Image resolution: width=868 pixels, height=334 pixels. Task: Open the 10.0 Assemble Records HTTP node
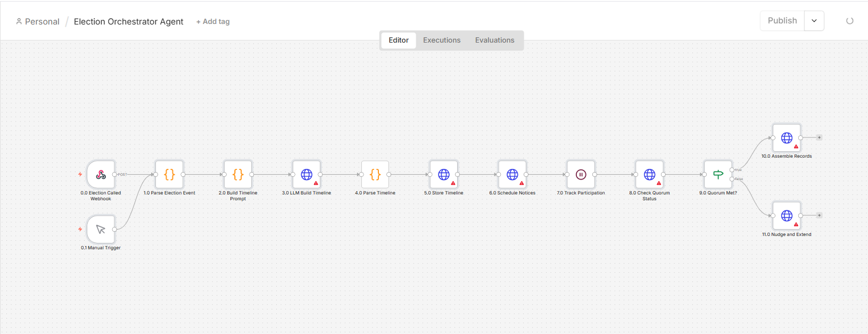coord(787,138)
